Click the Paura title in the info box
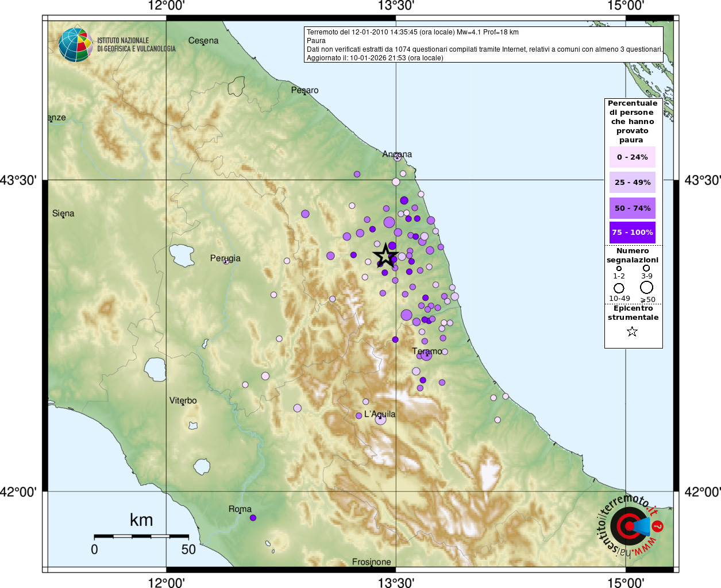 [316, 41]
